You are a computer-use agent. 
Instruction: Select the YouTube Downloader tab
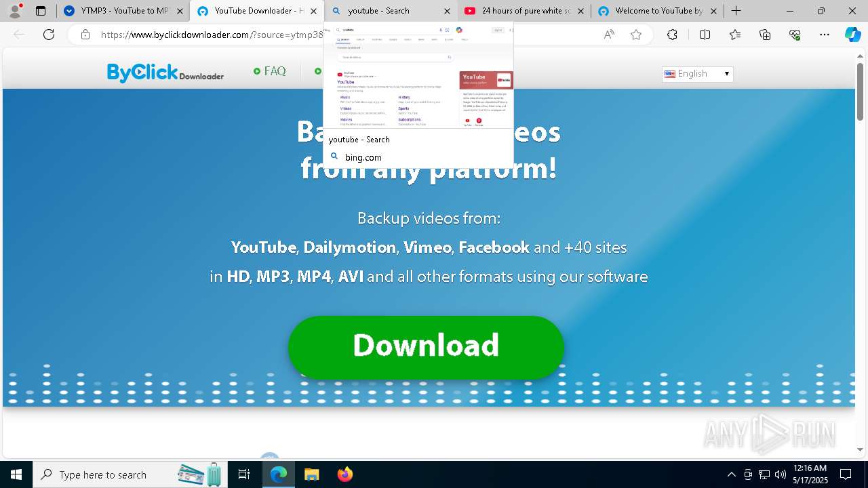pos(257,11)
